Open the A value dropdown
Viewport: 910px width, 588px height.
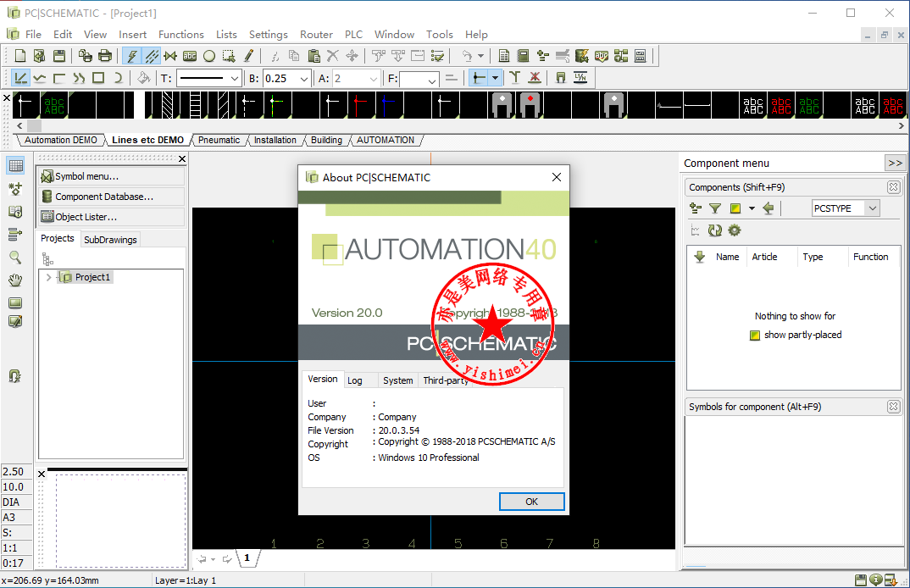click(x=373, y=78)
